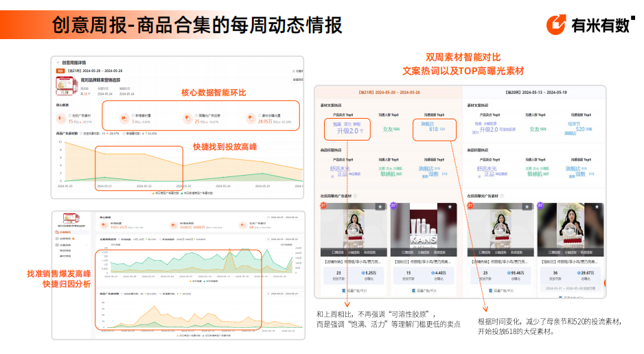Click the orange 在投广告素材 metric icon
Viewport: 644px width, 354px height.
(x=61, y=119)
